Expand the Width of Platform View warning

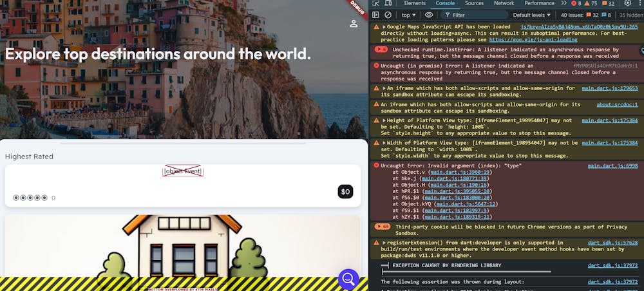click(x=384, y=143)
